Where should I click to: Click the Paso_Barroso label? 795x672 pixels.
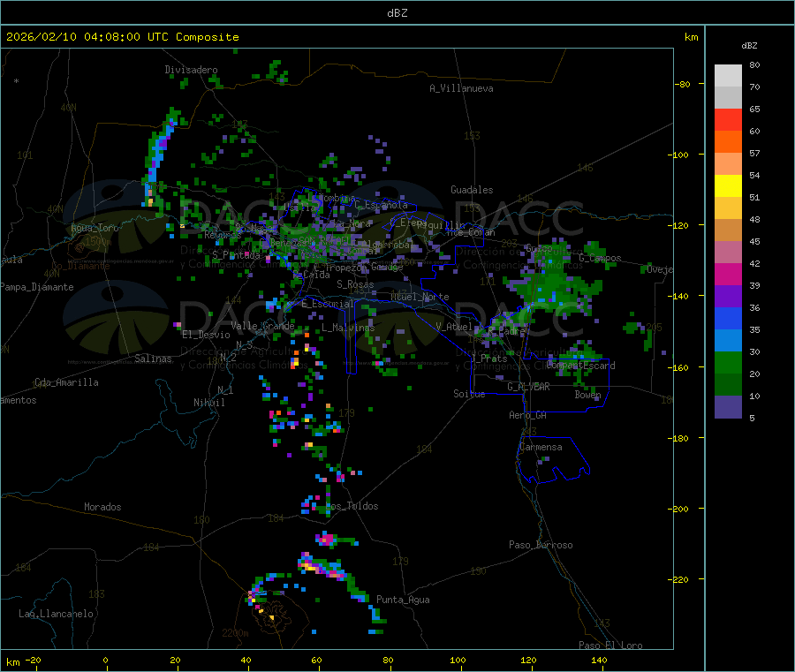tap(541, 545)
